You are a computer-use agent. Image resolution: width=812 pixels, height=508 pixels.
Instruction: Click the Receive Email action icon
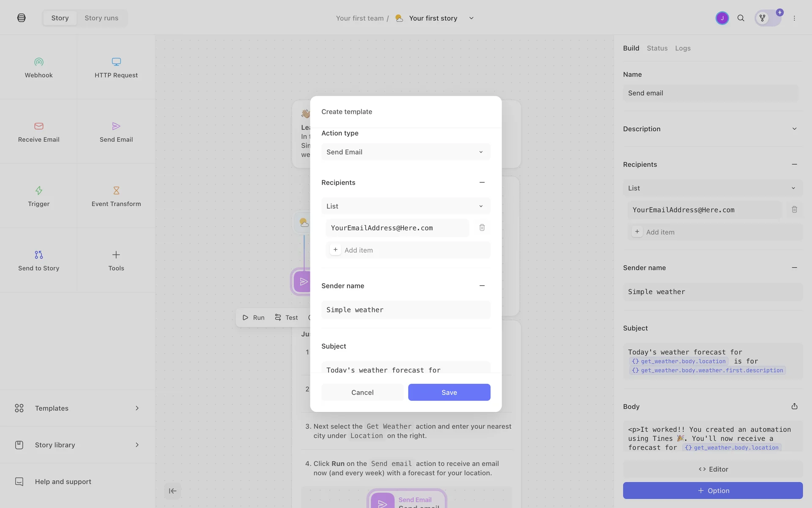tap(38, 126)
